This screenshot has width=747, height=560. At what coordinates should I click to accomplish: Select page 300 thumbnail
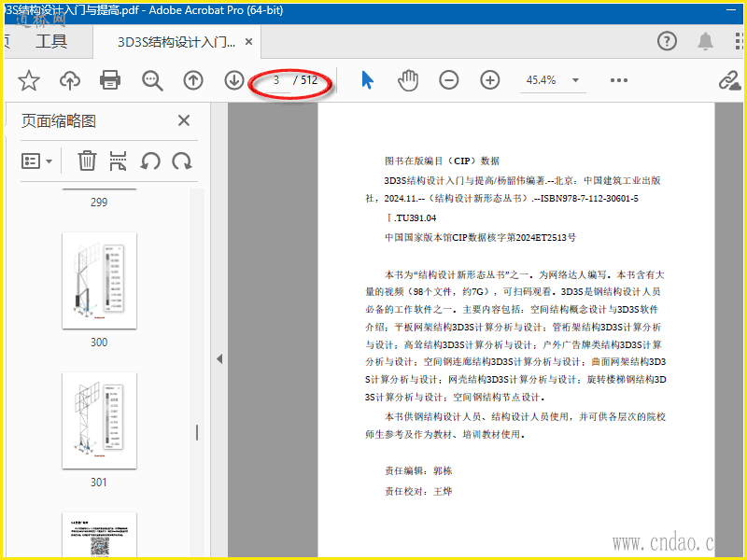pos(99,281)
